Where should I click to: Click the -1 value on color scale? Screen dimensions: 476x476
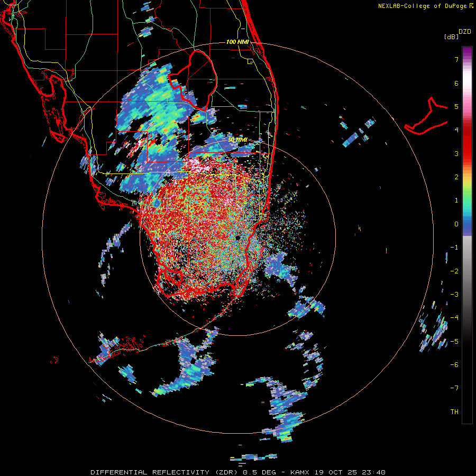454,248
